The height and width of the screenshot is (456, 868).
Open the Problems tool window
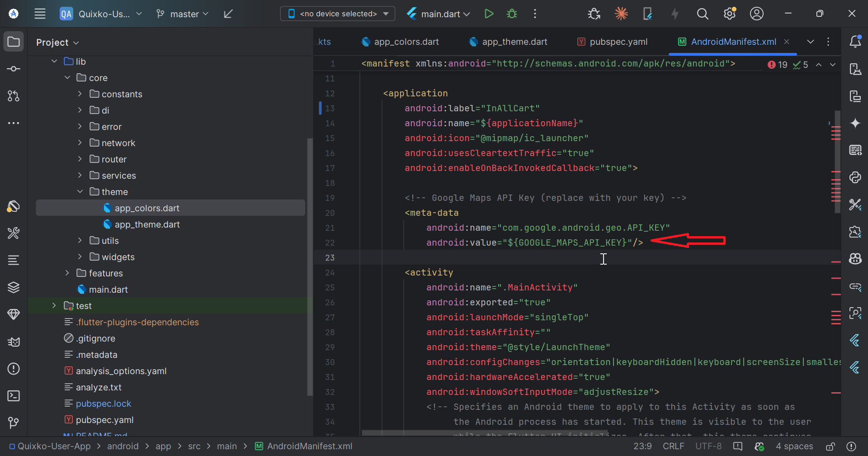[14, 369]
